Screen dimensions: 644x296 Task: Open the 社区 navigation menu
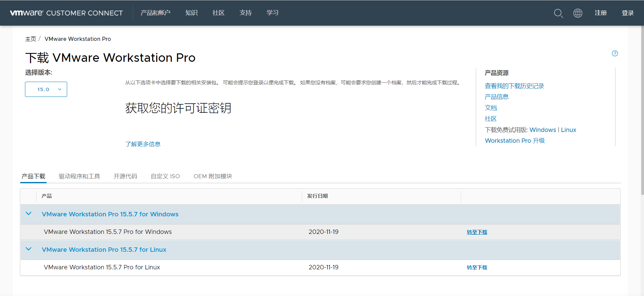coord(218,13)
